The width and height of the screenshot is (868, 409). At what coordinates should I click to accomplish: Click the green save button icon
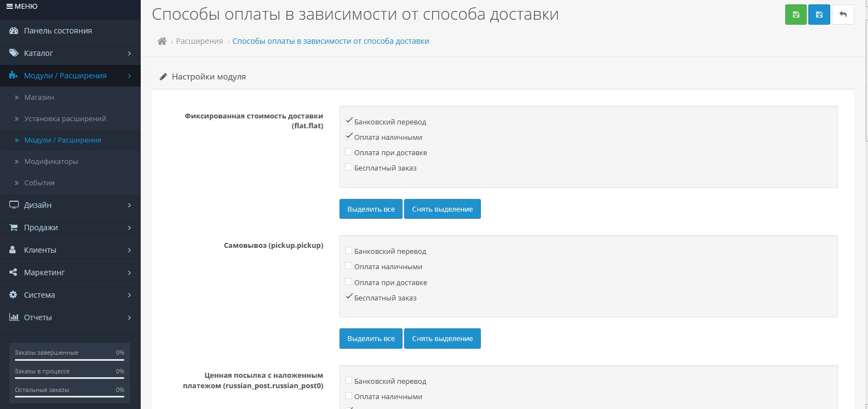(x=796, y=15)
